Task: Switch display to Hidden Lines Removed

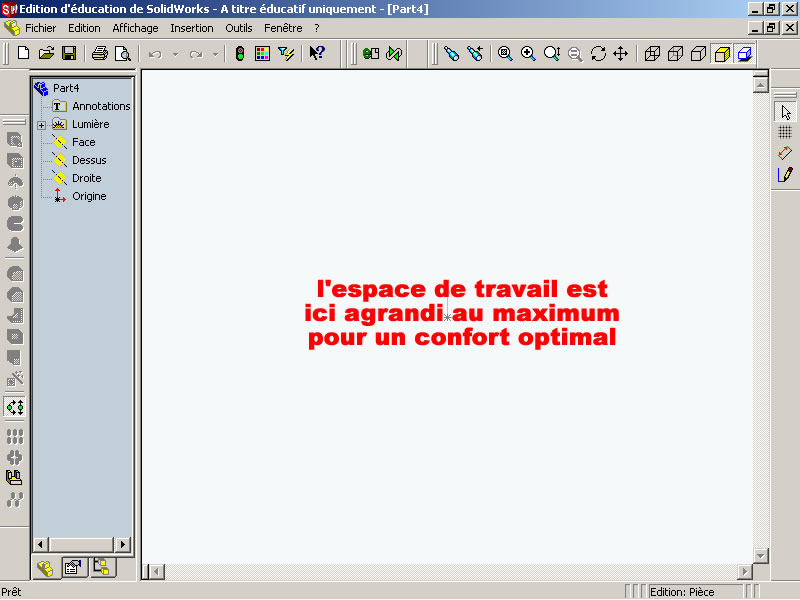Action: pyautogui.click(x=698, y=53)
